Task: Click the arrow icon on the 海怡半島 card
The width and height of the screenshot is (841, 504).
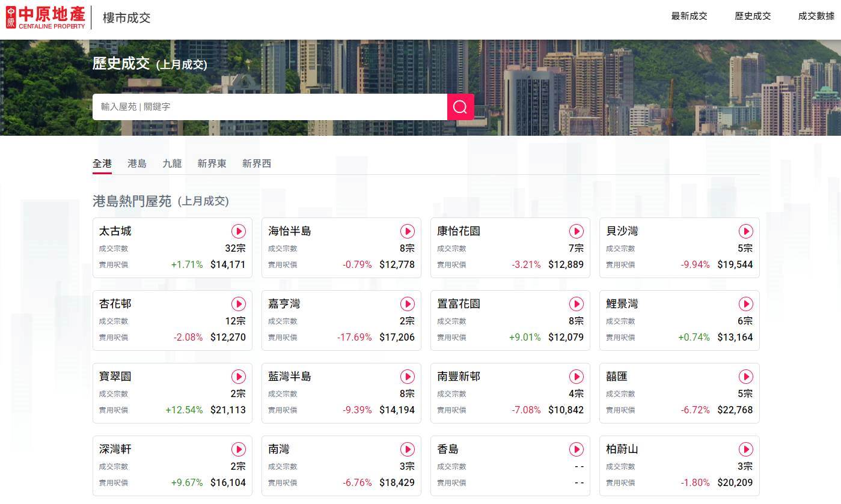Action: point(408,231)
